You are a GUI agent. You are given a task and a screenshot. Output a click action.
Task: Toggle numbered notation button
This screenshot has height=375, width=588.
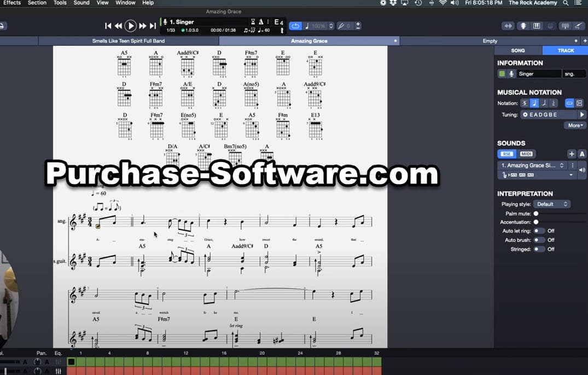(554, 103)
